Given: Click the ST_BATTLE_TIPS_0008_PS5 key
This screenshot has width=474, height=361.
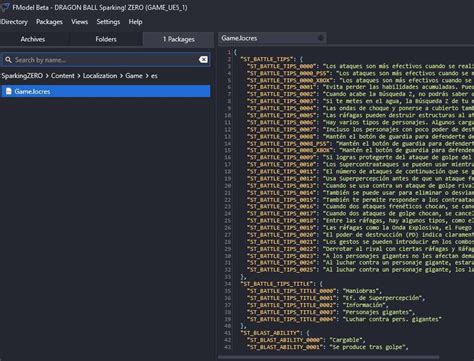Looking at the screenshot, I should coord(288,144).
